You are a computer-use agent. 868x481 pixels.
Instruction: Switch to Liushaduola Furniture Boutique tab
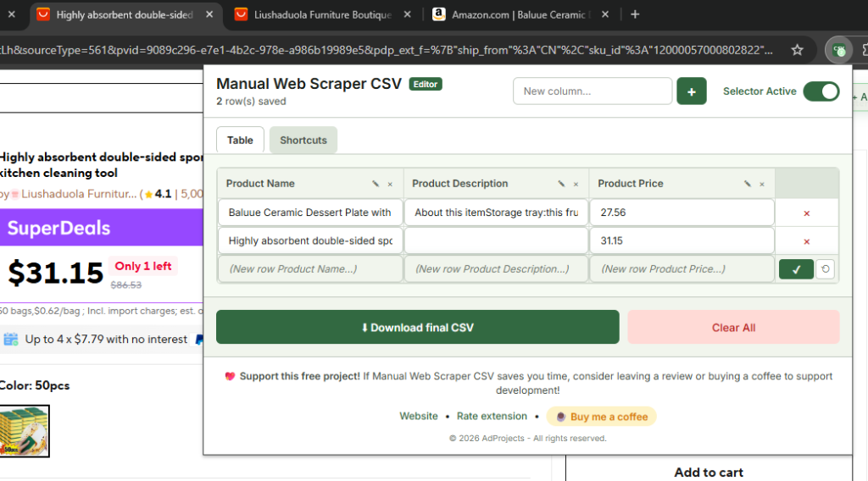[322, 15]
